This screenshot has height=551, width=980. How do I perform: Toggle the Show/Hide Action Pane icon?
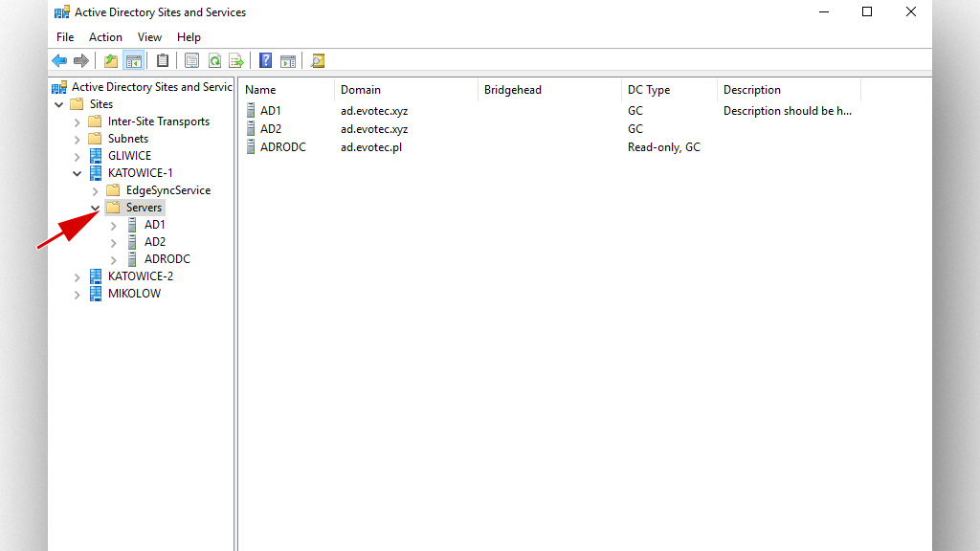point(288,60)
